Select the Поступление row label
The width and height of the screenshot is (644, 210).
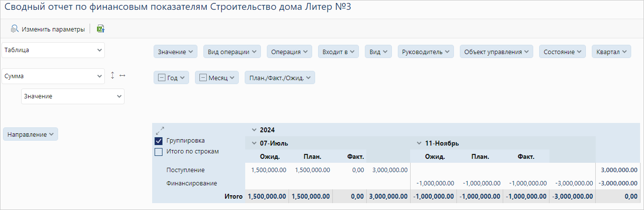[186, 170]
